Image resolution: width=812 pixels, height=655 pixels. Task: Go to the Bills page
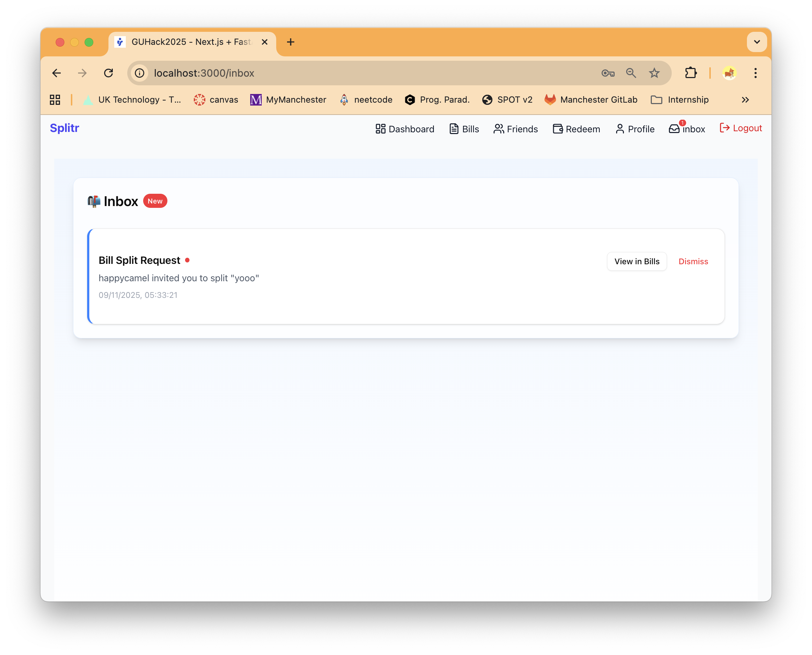(464, 129)
